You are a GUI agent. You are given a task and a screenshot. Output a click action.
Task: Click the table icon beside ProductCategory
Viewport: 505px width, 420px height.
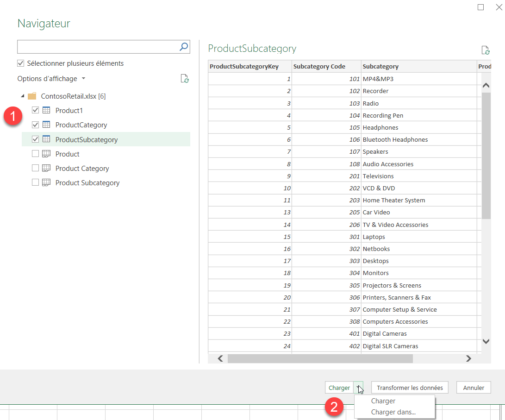tap(46, 125)
